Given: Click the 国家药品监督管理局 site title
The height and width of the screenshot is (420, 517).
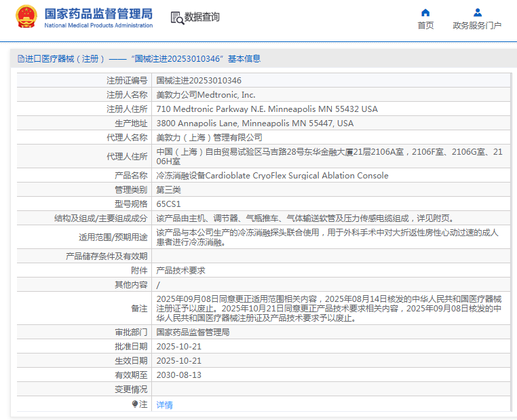Looking at the screenshot, I should [x=98, y=14].
